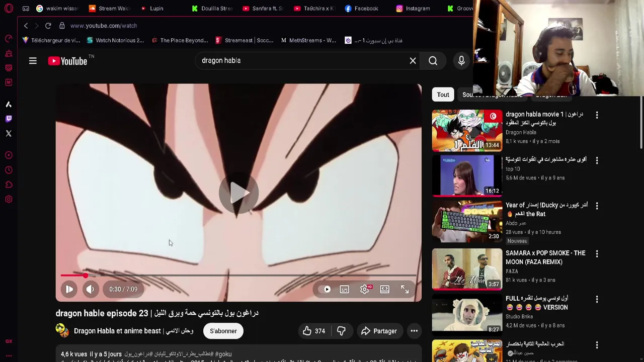
Task: Toggle the autoplay switch in the player
Action: click(327, 289)
